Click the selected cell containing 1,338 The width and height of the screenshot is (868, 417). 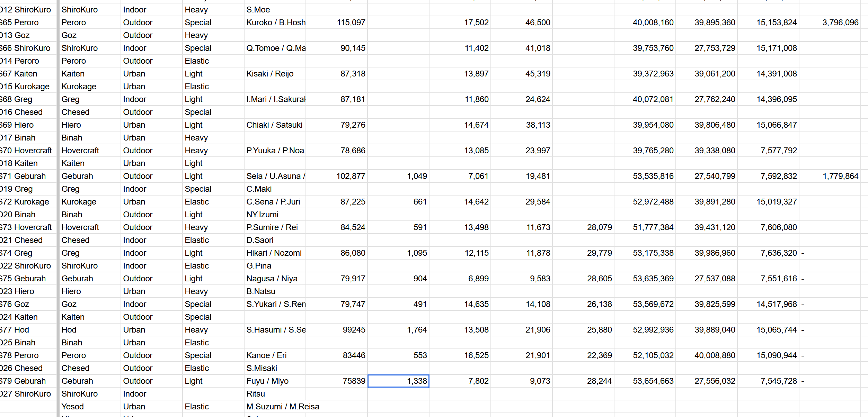coord(398,381)
